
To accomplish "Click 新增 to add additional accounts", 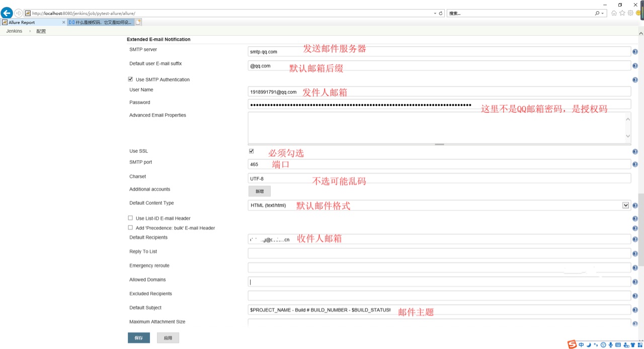I will pos(260,191).
